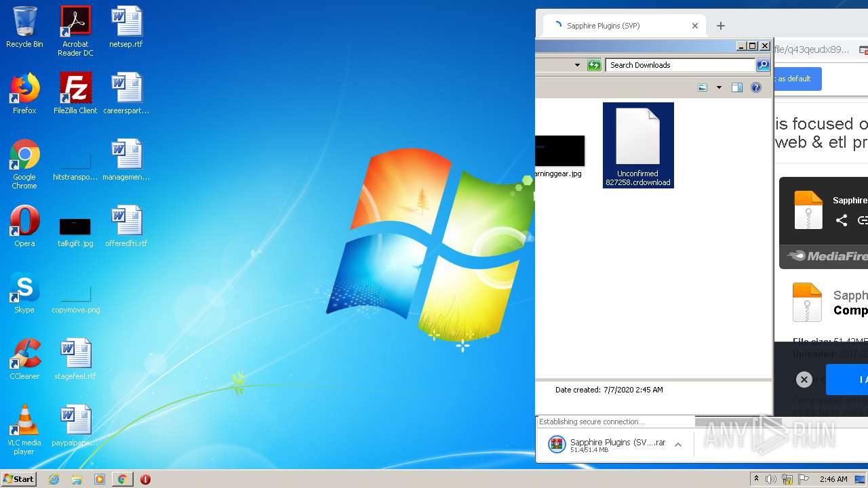
Task: Select offeredfri.rtf on desktop
Action: (x=126, y=227)
